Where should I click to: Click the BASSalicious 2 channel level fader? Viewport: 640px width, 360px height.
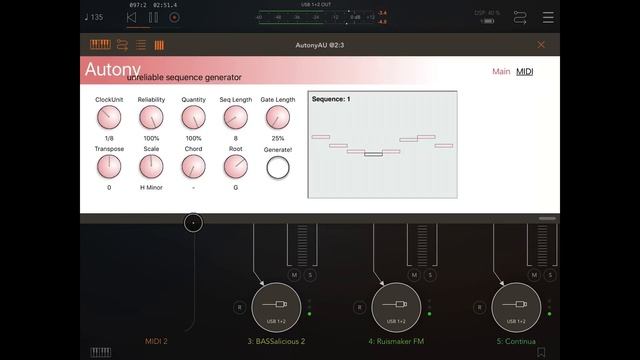(302, 245)
